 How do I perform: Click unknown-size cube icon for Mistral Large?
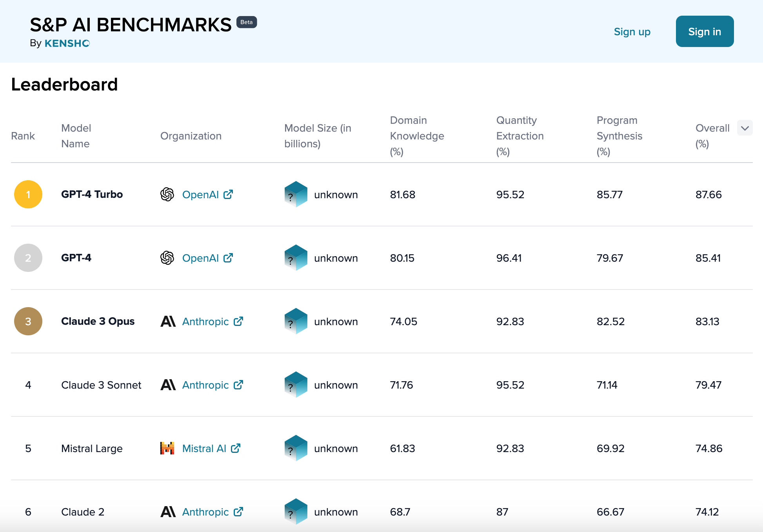296,448
